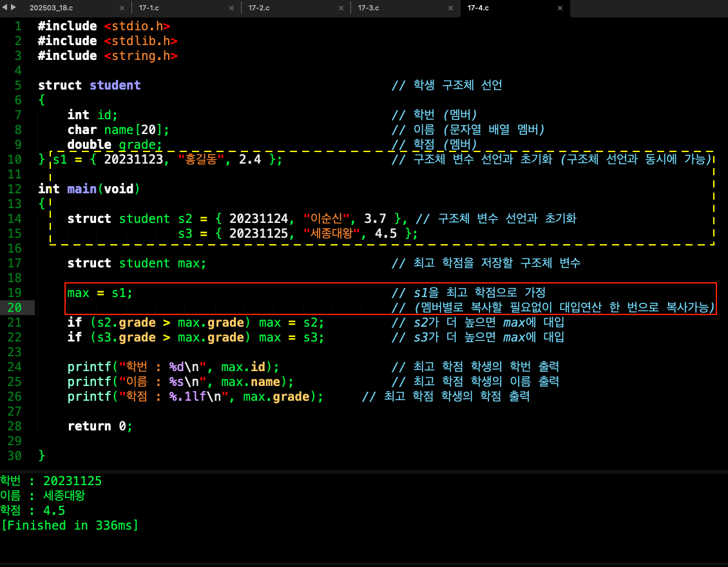The width and height of the screenshot is (728, 567).
Task: Click line number 12 in gutter
Action: [x=14, y=189]
